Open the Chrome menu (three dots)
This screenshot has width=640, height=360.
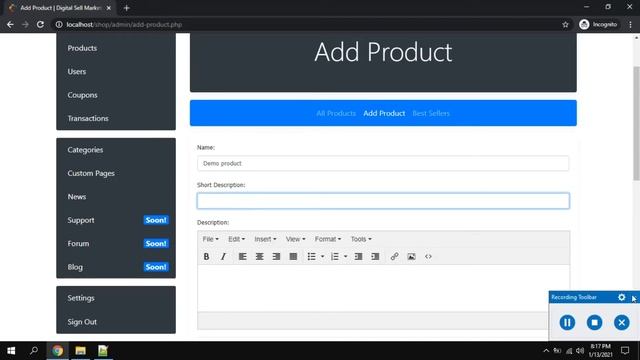coord(630,24)
